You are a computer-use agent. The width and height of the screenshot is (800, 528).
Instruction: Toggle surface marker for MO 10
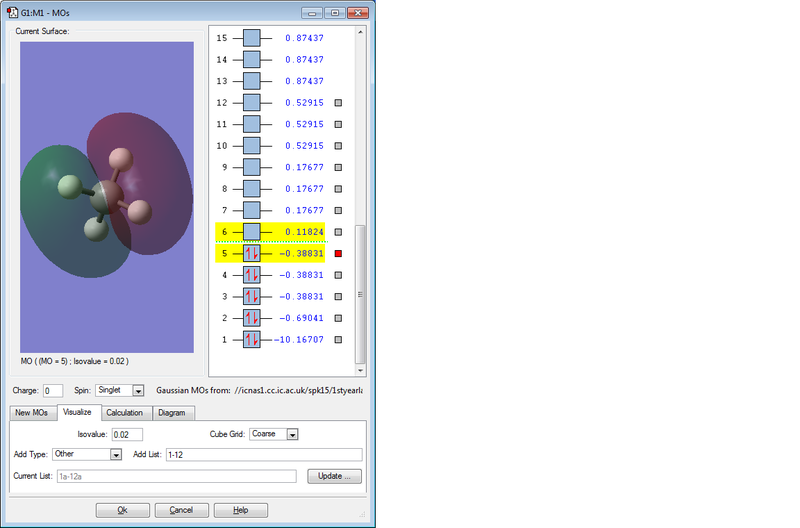[x=338, y=146]
